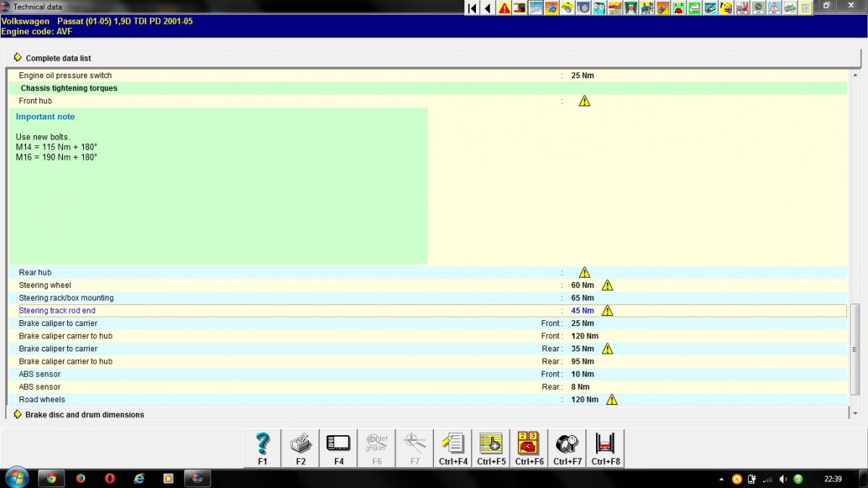Open the Windows Start menu

click(16, 478)
